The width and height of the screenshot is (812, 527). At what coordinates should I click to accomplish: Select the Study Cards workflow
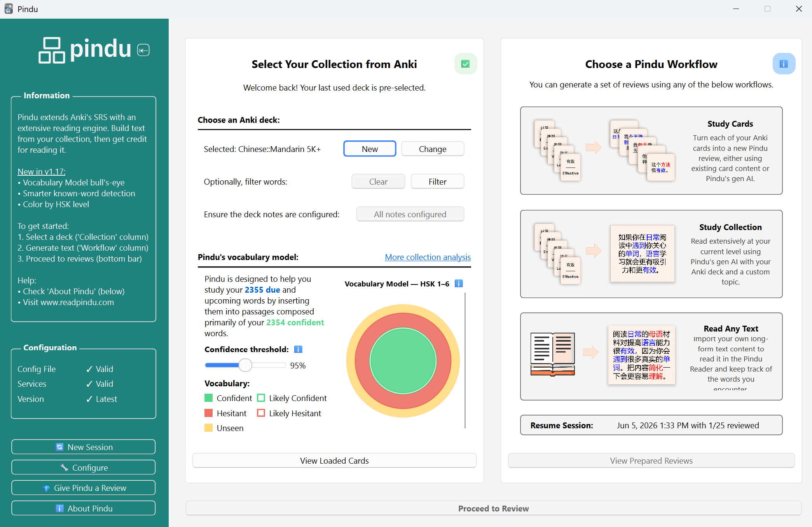[651, 150]
